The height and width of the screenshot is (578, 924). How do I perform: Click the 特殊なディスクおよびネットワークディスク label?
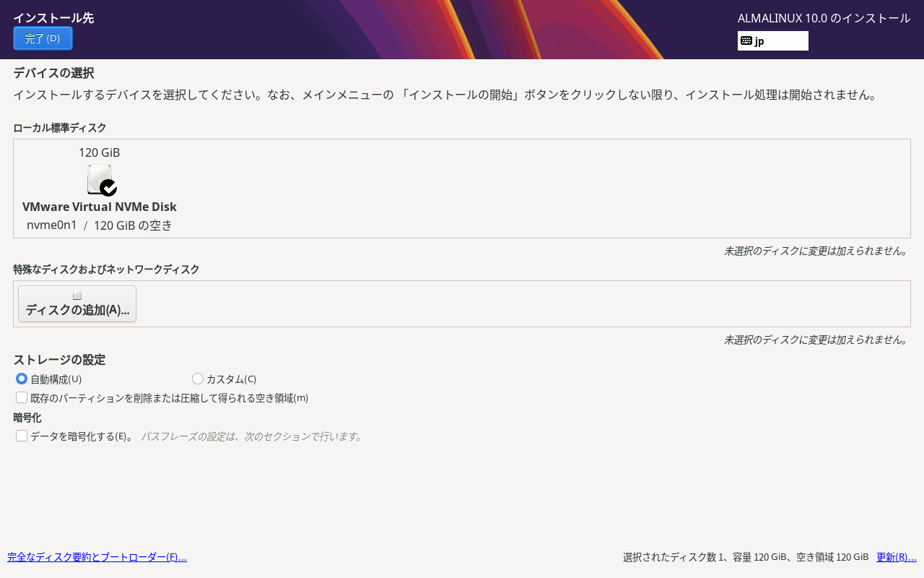(x=106, y=269)
